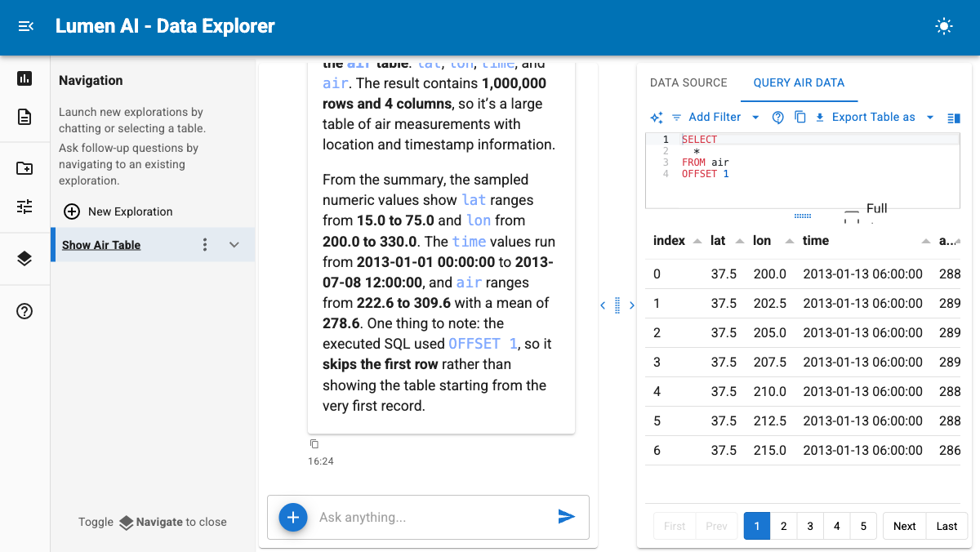The width and height of the screenshot is (980, 552).
Task: Go to page 3 of table
Action: (810, 526)
